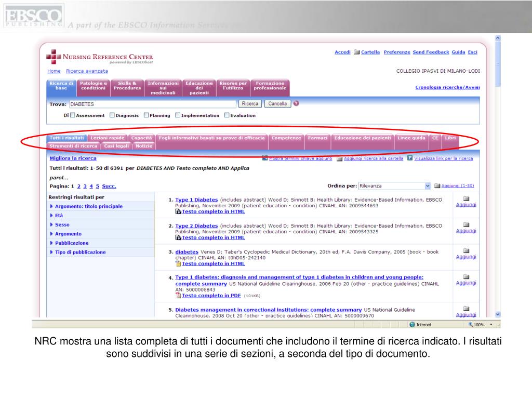Expand the Pubblicazione filter

point(69,243)
